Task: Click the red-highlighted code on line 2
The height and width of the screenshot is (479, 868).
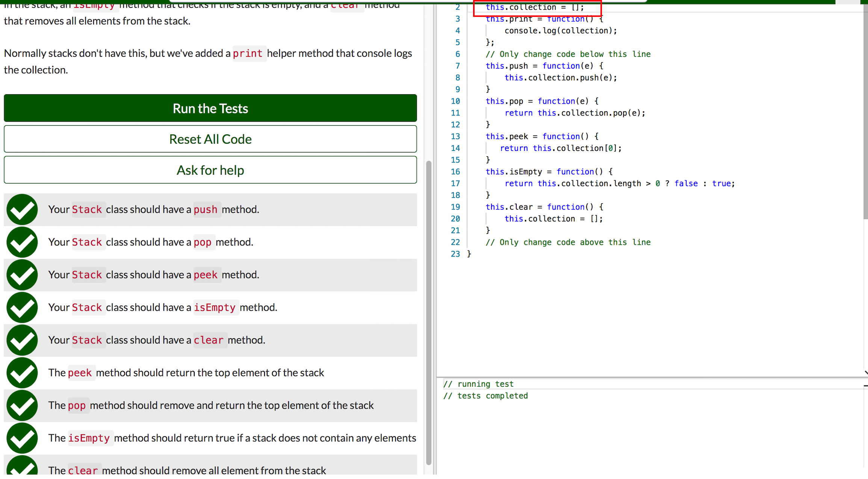Action: [534, 7]
